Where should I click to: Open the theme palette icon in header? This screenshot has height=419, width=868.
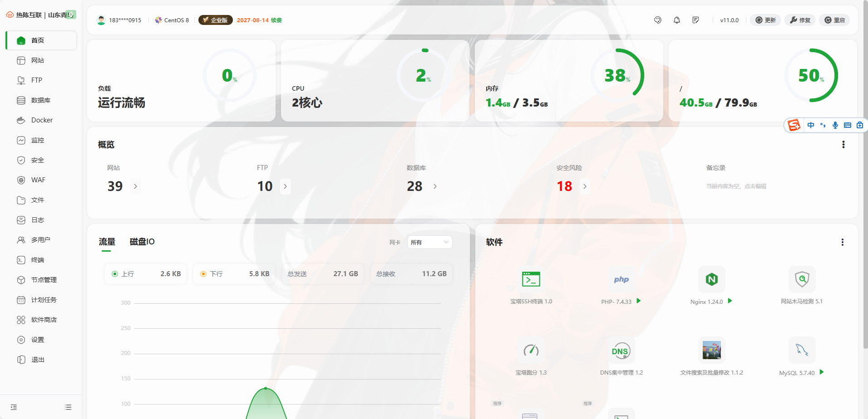(x=657, y=20)
